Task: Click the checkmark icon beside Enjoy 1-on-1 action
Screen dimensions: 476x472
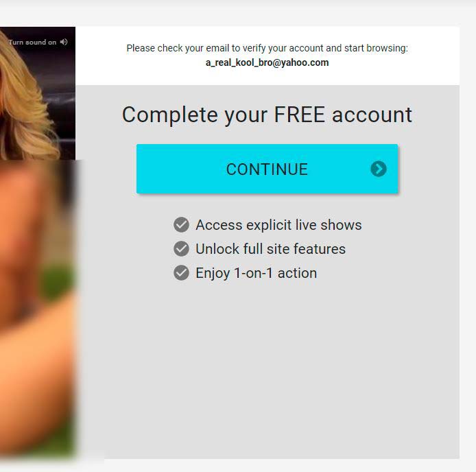Action: tap(181, 273)
